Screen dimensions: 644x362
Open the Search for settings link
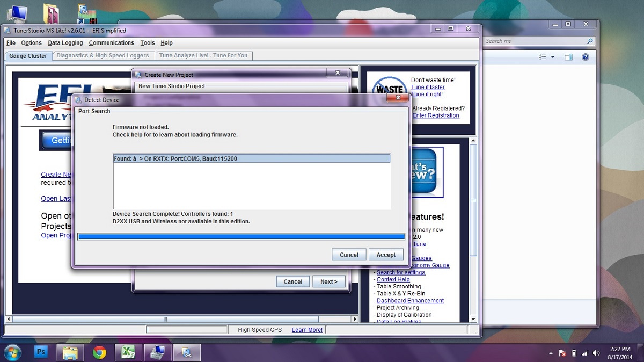click(x=401, y=272)
